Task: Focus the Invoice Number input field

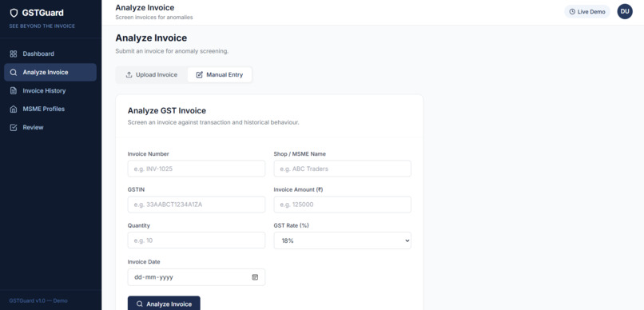Action: click(197, 169)
